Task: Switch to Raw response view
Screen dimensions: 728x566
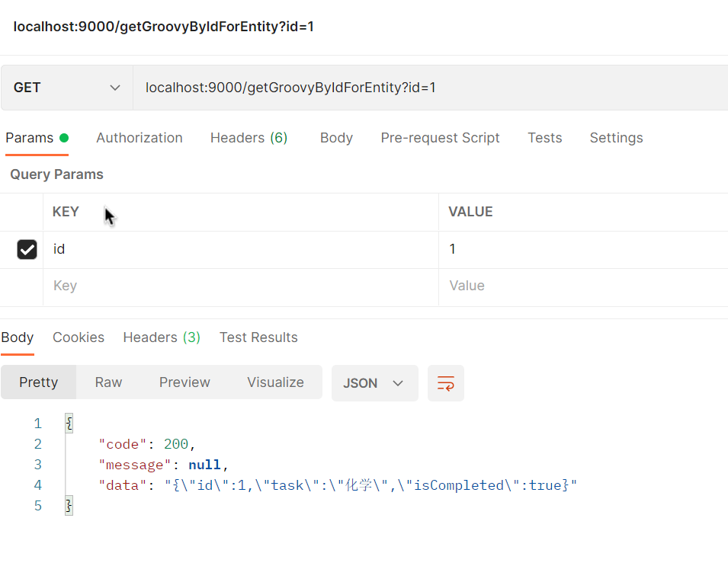Action: point(108,382)
